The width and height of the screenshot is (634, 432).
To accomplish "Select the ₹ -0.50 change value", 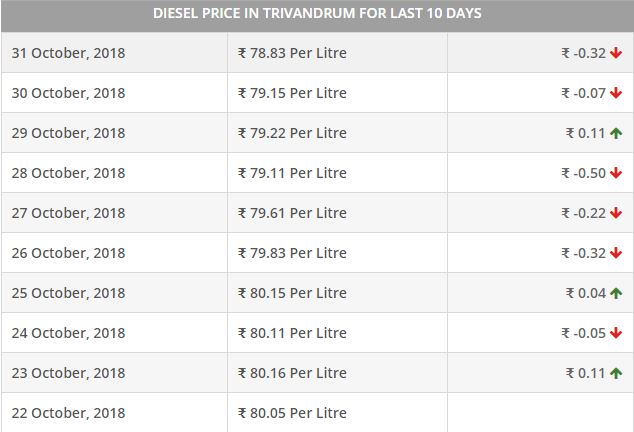I will [x=583, y=173].
